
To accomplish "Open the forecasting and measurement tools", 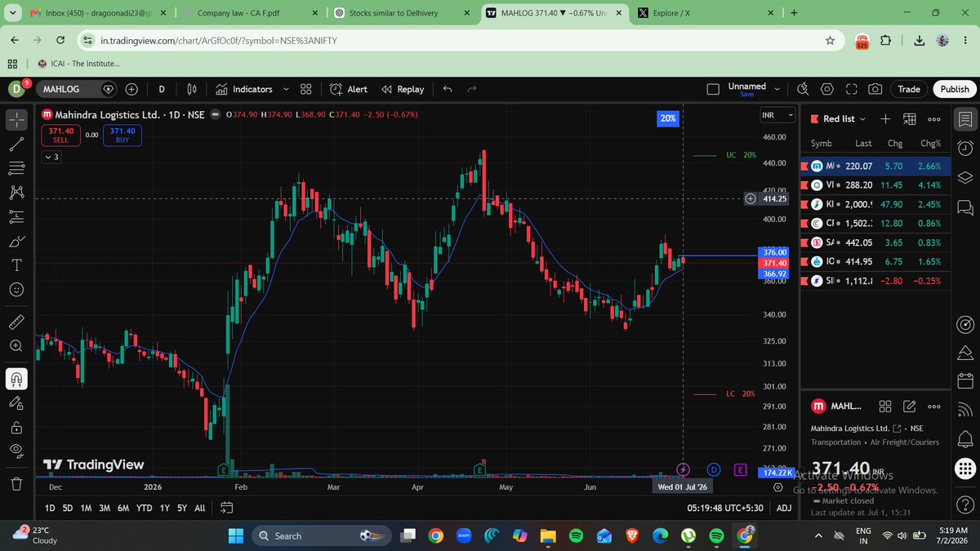I will [x=16, y=217].
